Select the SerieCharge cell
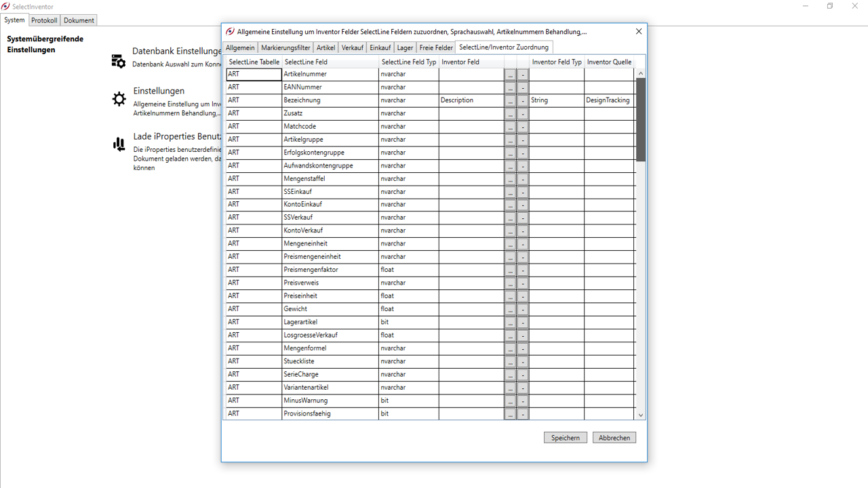 [330, 374]
